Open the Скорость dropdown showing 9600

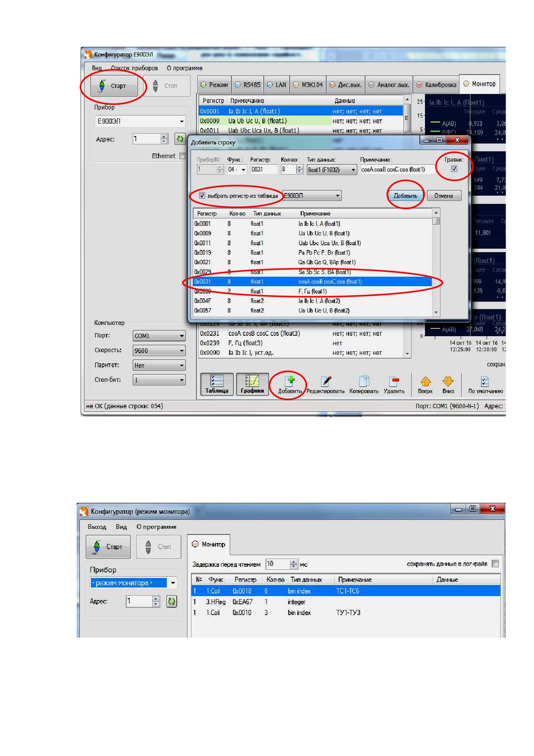point(159,350)
